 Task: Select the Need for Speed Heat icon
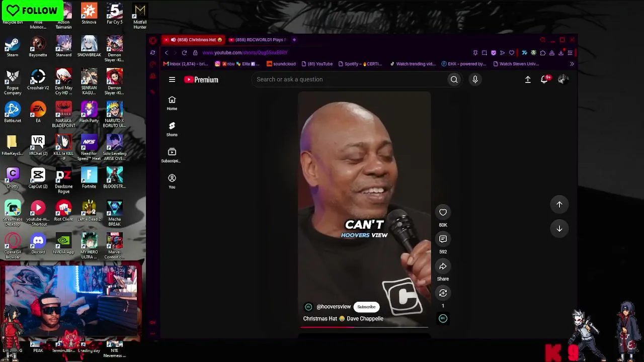click(x=89, y=148)
